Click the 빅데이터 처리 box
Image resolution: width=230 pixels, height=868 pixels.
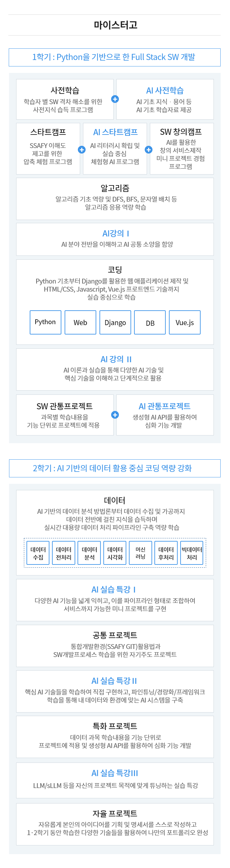[x=192, y=553]
